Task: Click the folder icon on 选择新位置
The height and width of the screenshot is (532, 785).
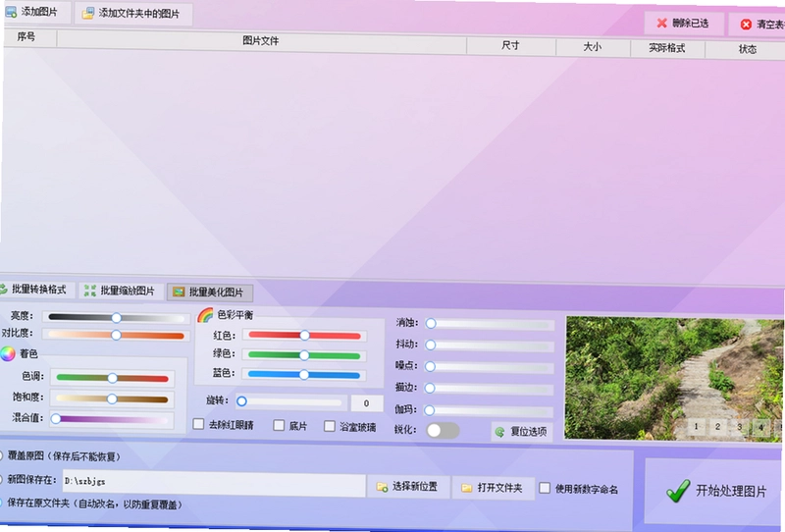Action: [x=382, y=487]
